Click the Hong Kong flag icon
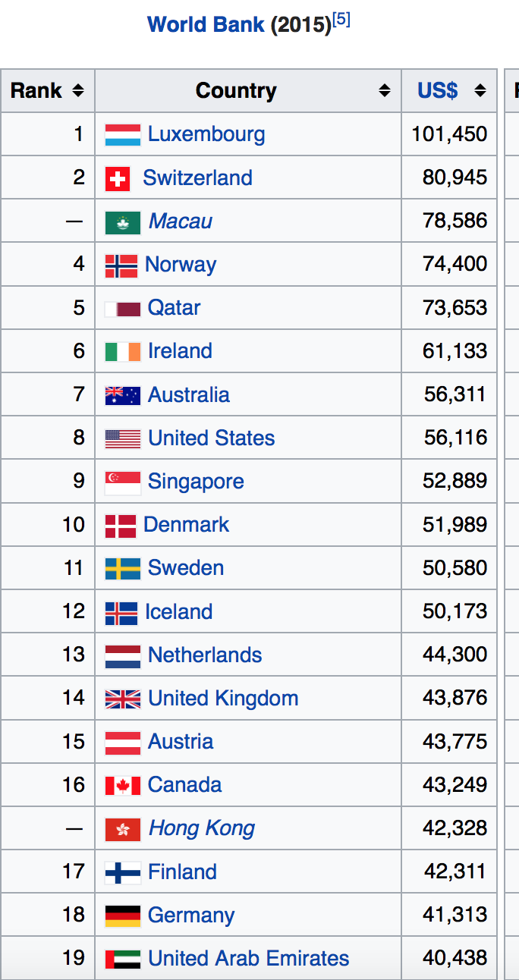Image resolution: width=519 pixels, height=980 pixels. tap(122, 829)
